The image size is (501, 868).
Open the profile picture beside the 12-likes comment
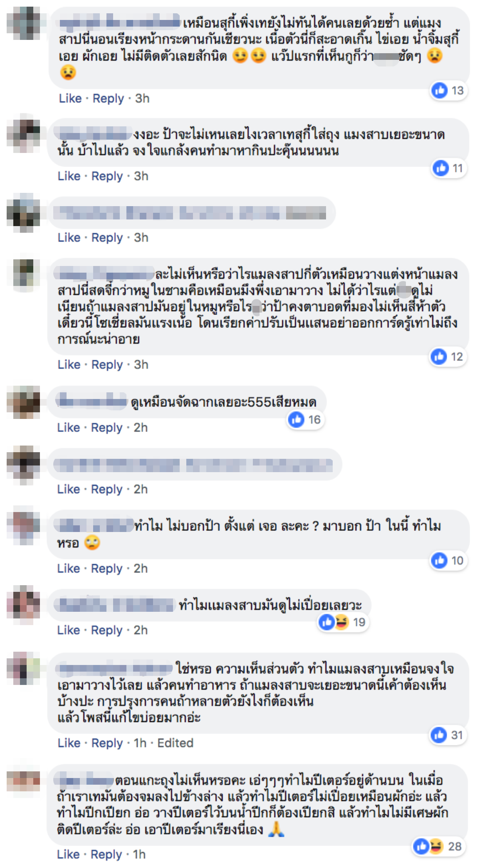23,275
